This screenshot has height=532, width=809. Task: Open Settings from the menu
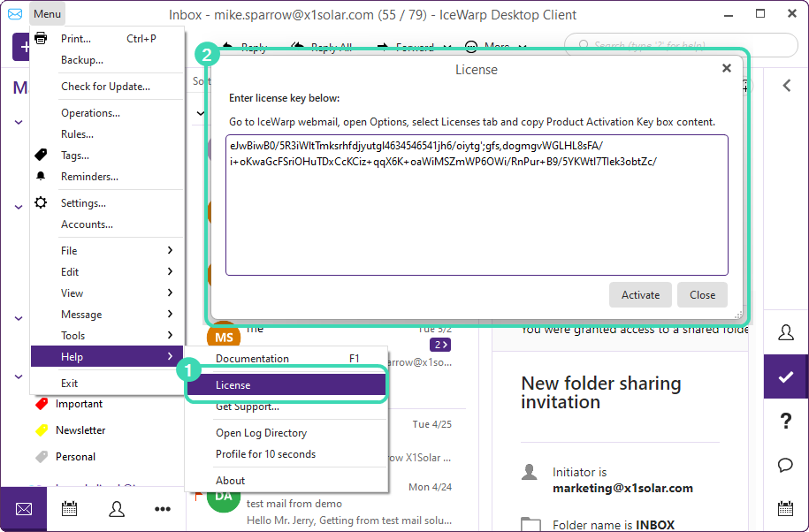coord(107,203)
